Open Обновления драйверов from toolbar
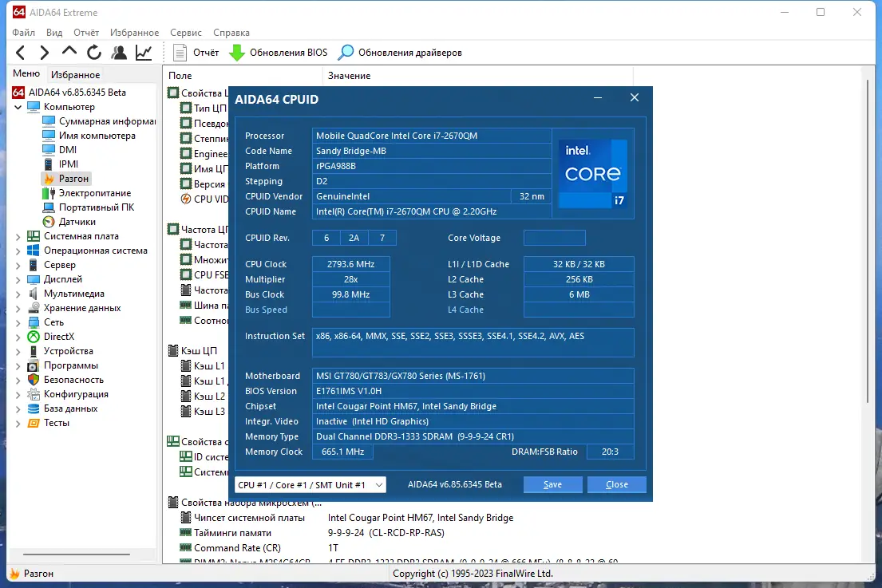Screen dimensions: 882x588 coord(400,53)
